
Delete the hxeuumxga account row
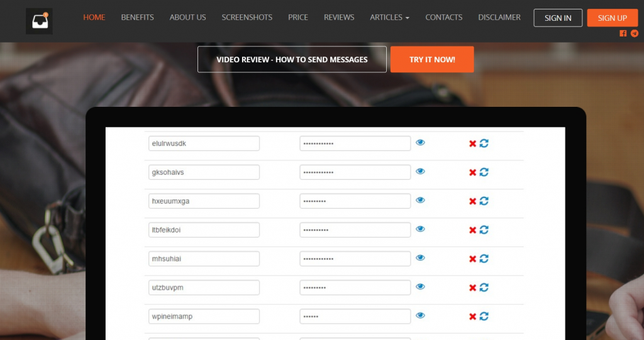pyautogui.click(x=472, y=201)
